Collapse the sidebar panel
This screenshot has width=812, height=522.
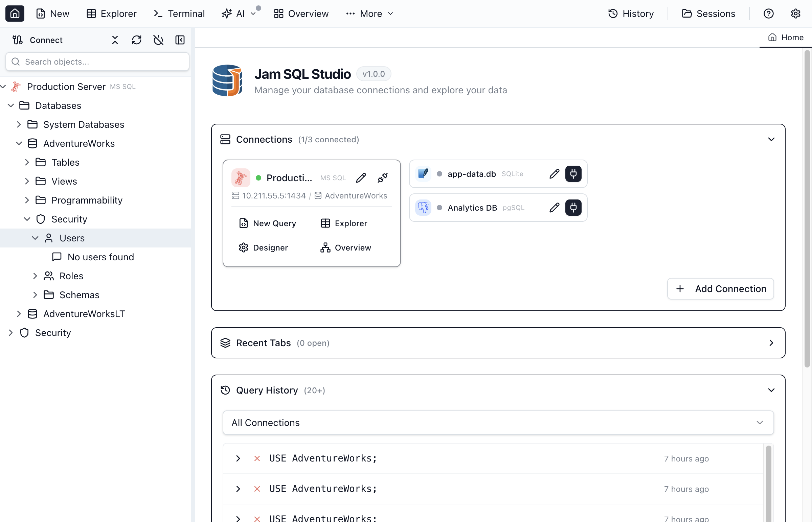tap(180, 40)
